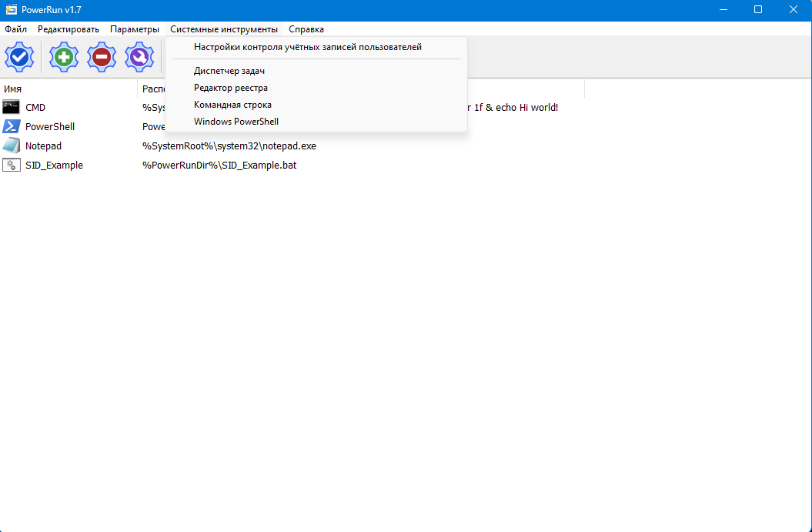Click the 'echo Hi world!' parameter text
The image size is (812, 532).
[x=526, y=108]
